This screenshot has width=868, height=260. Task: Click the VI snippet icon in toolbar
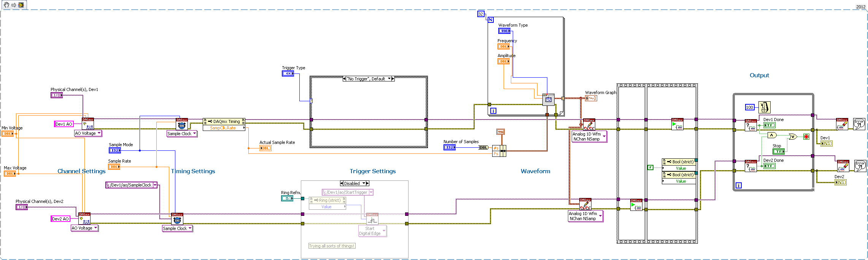click(x=21, y=5)
